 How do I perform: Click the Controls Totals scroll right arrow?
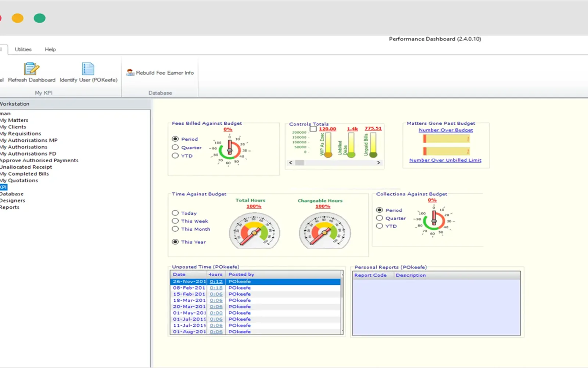click(x=379, y=163)
